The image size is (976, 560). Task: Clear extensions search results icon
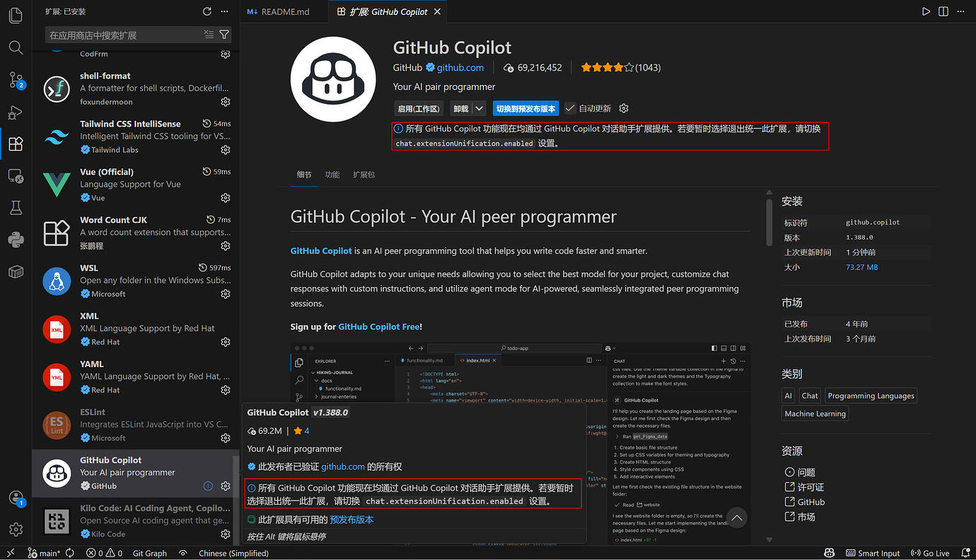[x=209, y=34]
